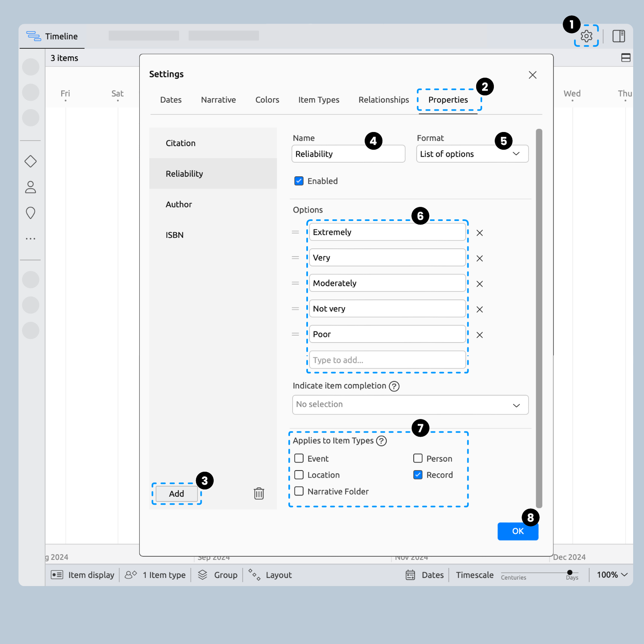Open settings via the gear icon
Screen dimensions: 644x644
(586, 36)
